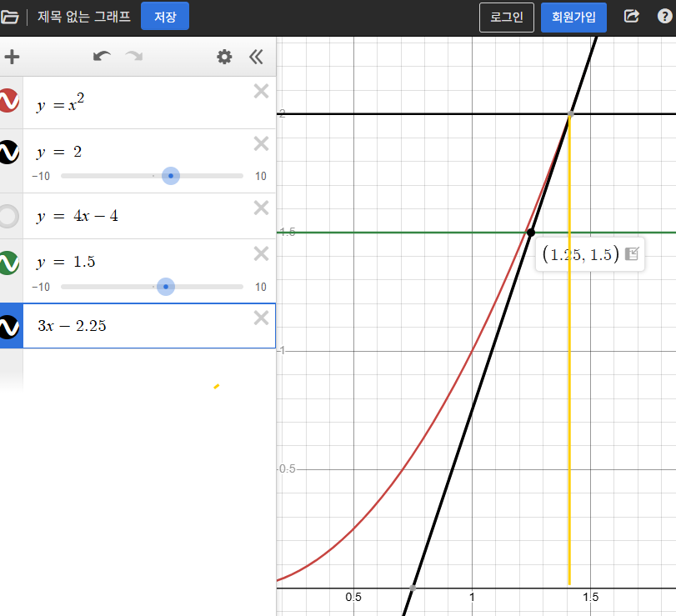Toggle visibility of 3x − 2.25 line
The width and height of the screenshot is (676, 616).
point(8,327)
